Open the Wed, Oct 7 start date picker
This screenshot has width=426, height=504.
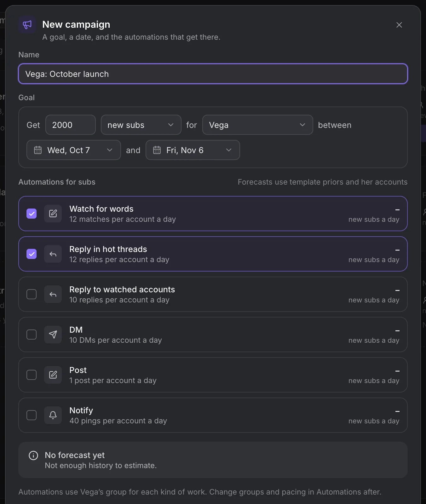pos(74,150)
